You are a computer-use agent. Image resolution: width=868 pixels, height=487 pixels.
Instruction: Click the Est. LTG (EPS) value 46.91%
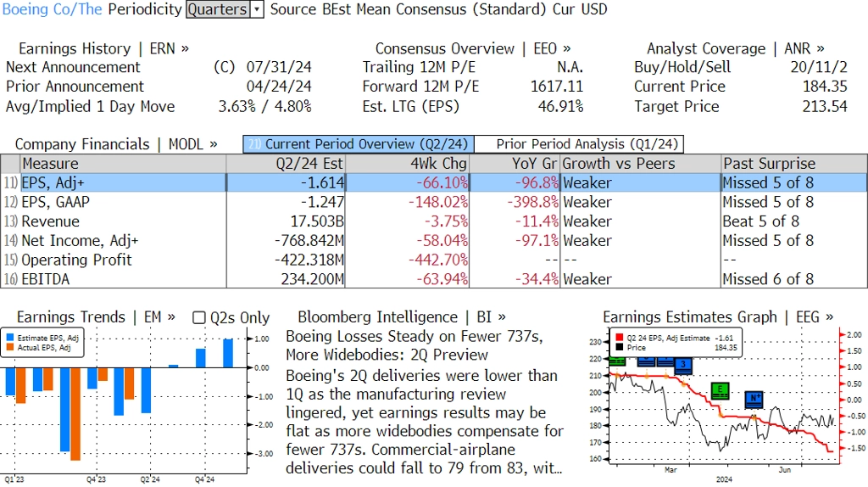click(560, 107)
